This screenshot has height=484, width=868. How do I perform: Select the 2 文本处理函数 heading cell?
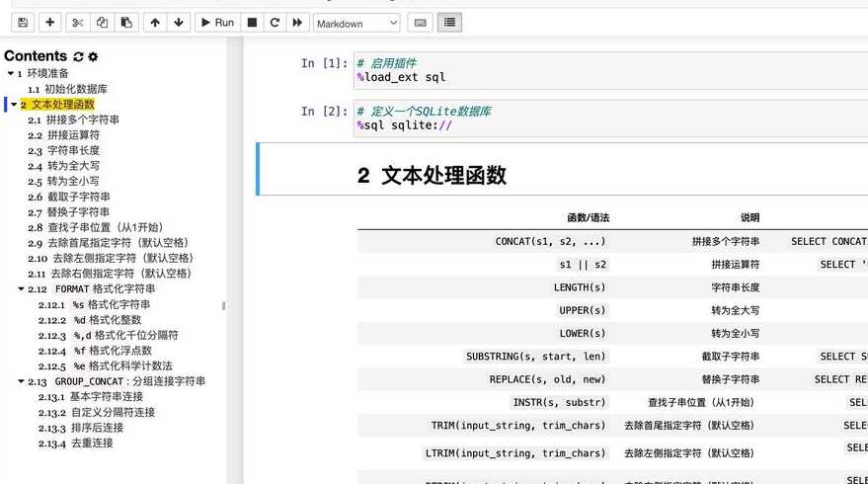tap(562, 169)
